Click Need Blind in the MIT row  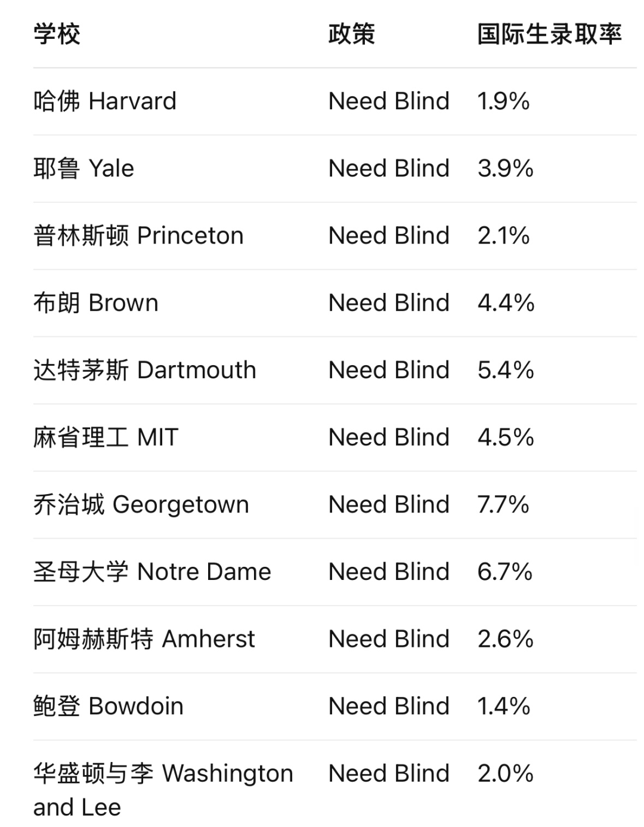(389, 438)
